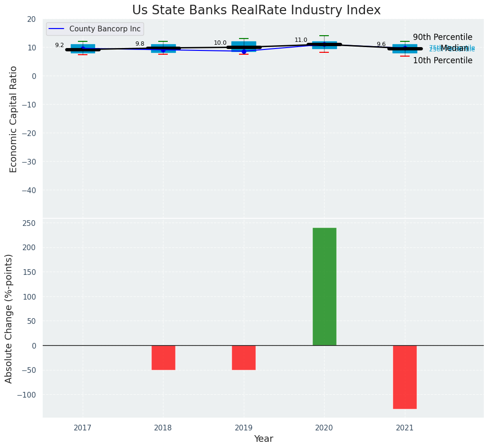489x448 pixels.
Task: Click the Absolute Change (%-points) axis label
Action: coord(9,318)
